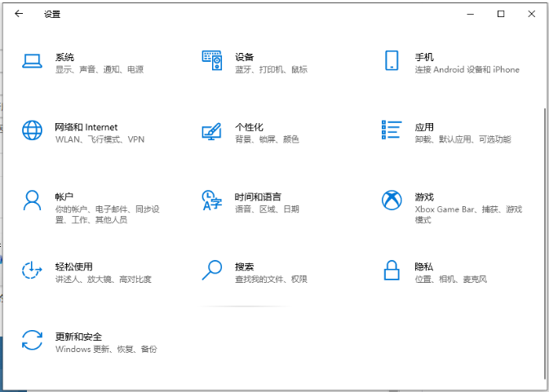Select the Accounts person icon
This screenshot has width=549, height=392.
tap(32, 200)
